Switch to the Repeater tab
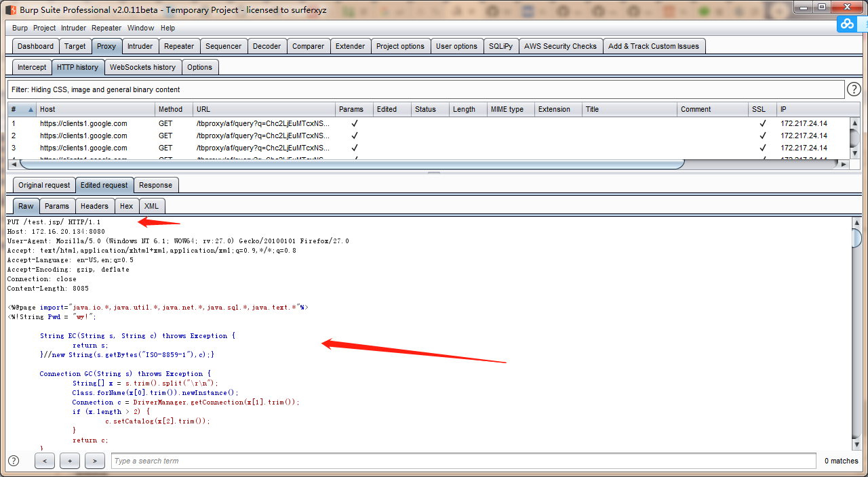This screenshot has height=477, width=868. (179, 46)
